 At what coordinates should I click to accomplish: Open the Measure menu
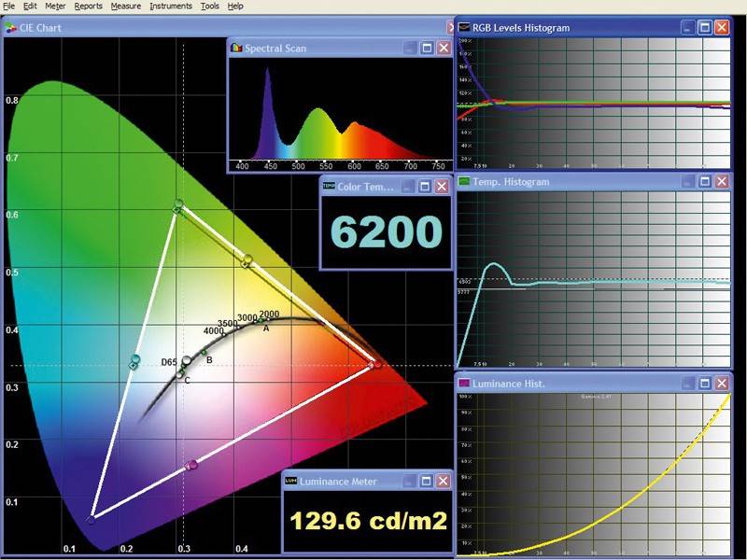tap(126, 7)
